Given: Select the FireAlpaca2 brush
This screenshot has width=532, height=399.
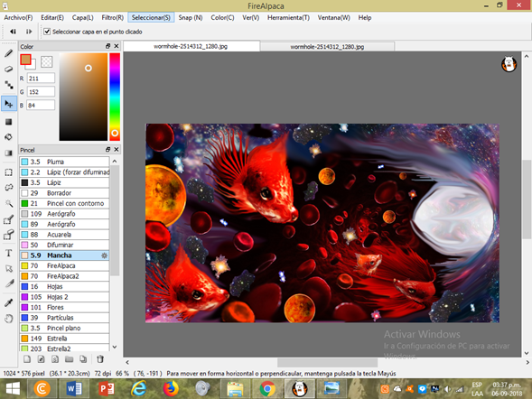Looking at the screenshot, I should tap(64, 276).
